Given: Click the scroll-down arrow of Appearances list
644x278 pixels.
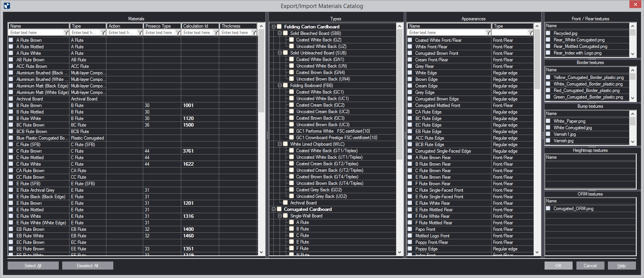Looking at the screenshot, I should click(x=537, y=252).
